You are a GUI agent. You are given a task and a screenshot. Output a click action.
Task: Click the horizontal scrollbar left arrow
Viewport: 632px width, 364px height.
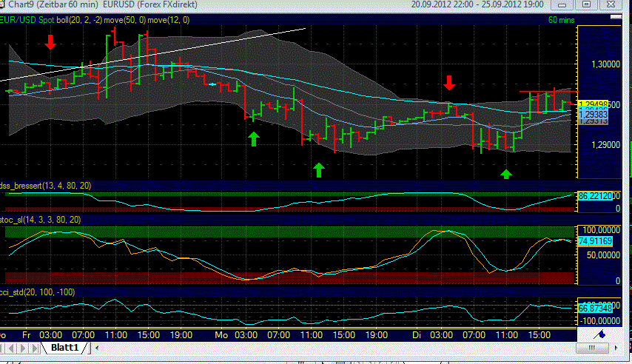click(x=97, y=348)
